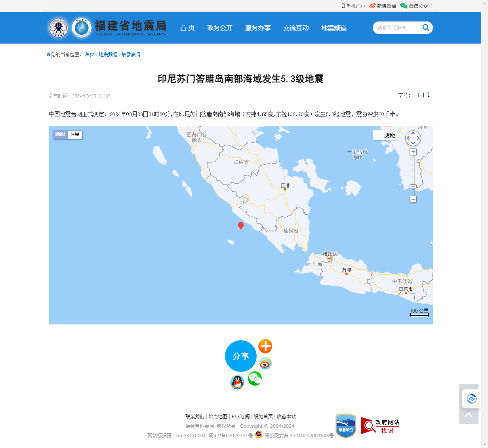Share the article via WeChat
Image resolution: width=488 pixels, height=448 pixels.
[255, 379]
